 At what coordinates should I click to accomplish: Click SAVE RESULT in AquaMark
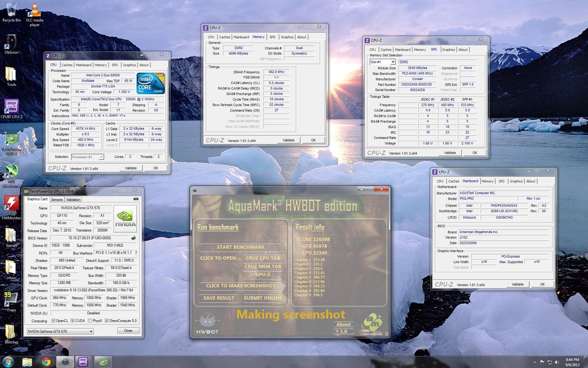pyautogui.click(x=219, y=298)
